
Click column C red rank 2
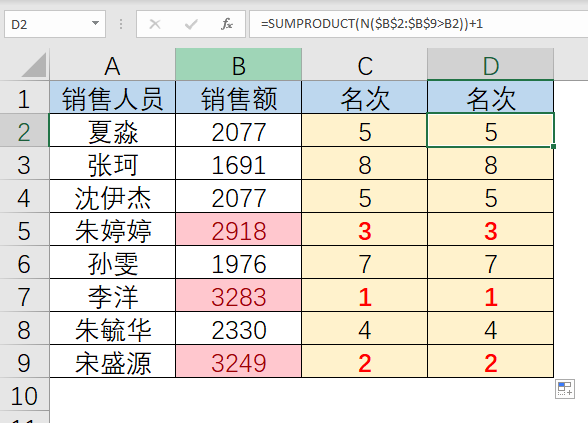pos(364,361)
